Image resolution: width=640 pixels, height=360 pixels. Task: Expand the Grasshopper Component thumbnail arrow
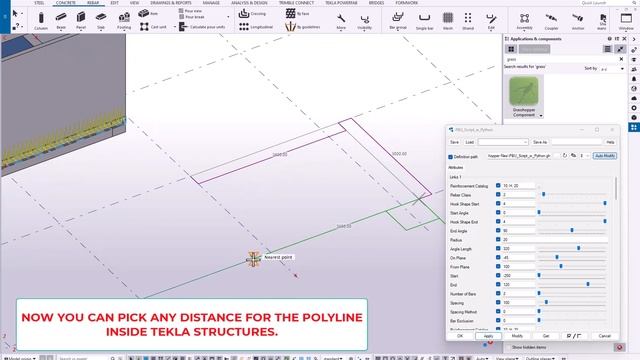[x=541, y=116]
